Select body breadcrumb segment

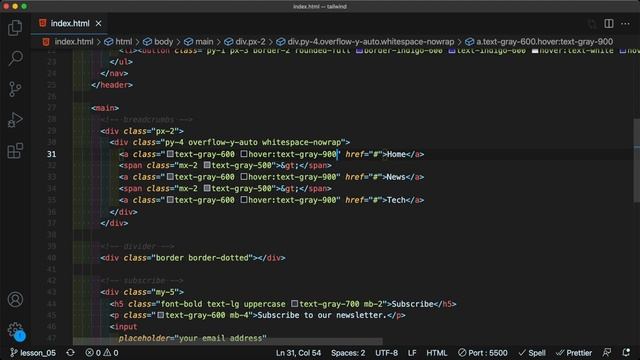point(164,42)
